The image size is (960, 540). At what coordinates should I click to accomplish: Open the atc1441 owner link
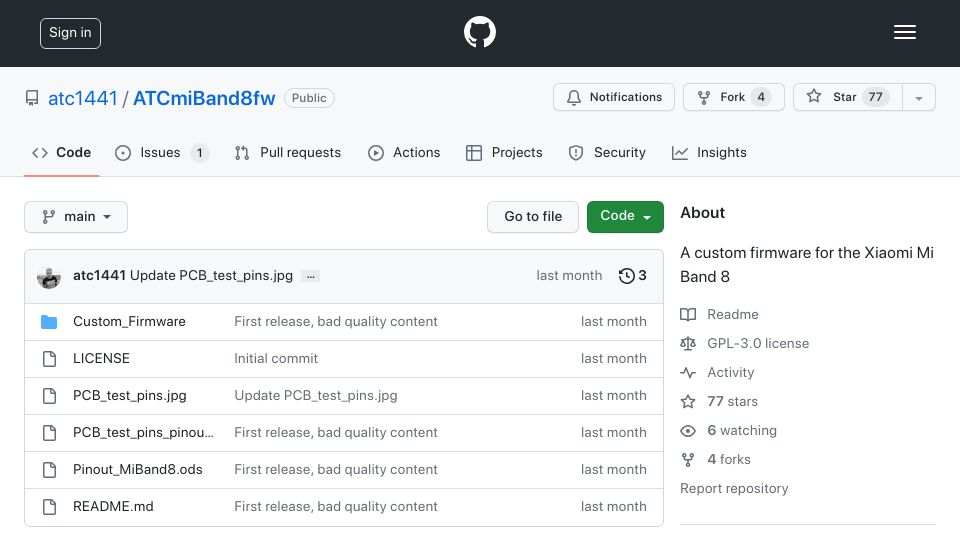click(x=83, y=99)
